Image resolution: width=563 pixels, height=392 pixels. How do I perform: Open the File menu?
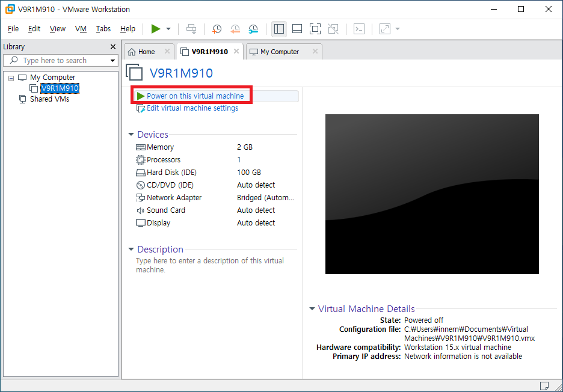13,29
